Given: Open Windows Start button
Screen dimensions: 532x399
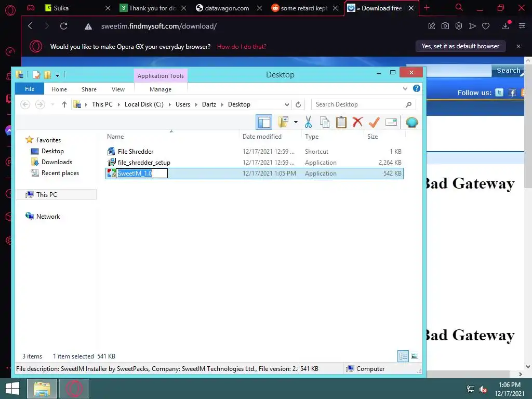Looking at the screenshot, I should tap(12, 389).
